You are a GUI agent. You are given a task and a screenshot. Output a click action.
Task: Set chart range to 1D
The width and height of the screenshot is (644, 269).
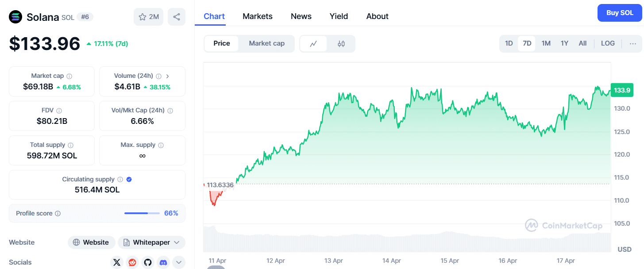[509, 43]
